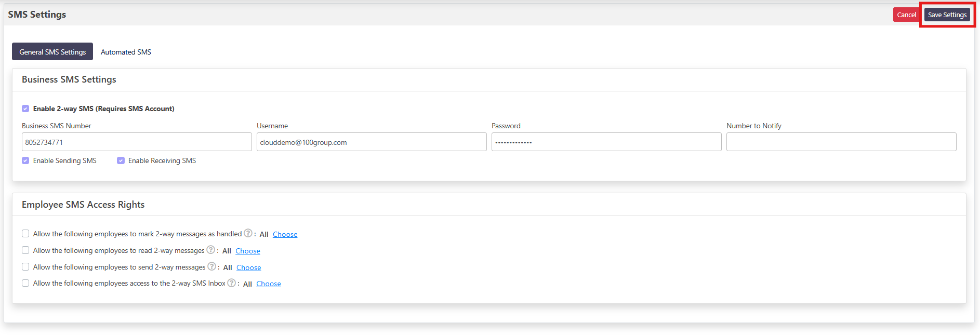Screen dimensions: 980x336
Task: Click help icon beside send 2-way messages
Action: (211, 266)
